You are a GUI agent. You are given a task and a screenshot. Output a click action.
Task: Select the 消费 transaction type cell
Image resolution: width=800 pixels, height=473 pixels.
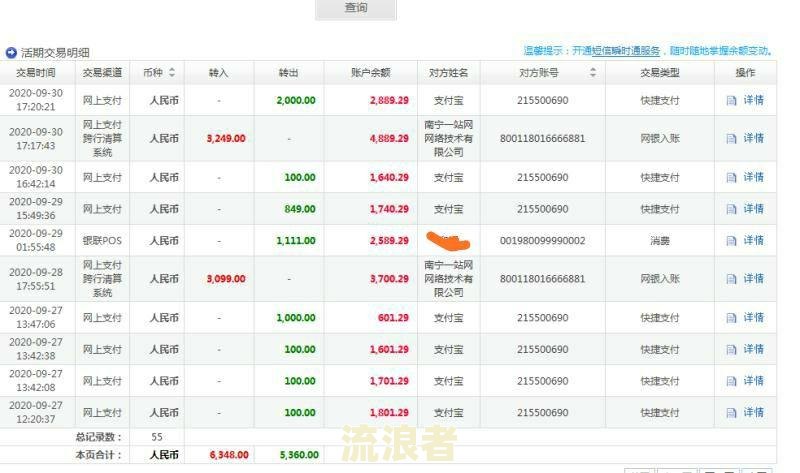[660, 240]
